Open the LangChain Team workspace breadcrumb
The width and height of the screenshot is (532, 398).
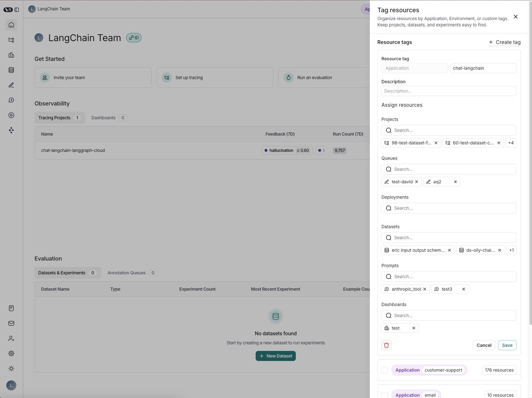click(x=49, y=9)
